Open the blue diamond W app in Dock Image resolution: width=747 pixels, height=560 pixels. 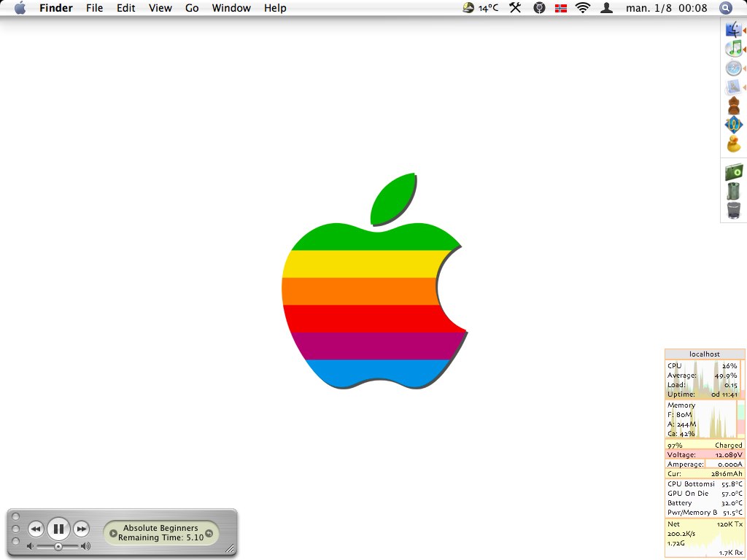pyautogui.click(x=734, y=125)
